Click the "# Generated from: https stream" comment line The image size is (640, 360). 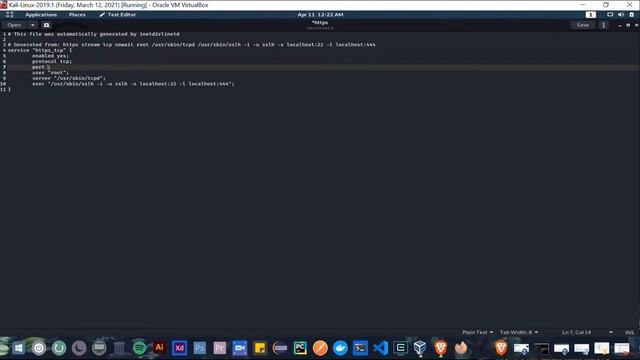click(x=191, y=44)
